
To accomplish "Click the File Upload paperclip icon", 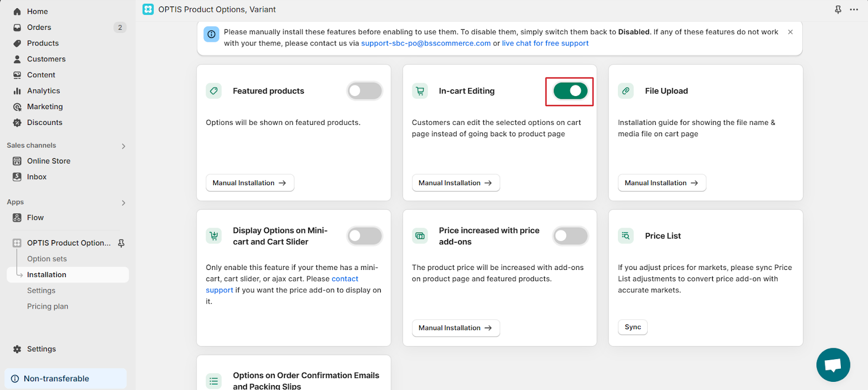I will click(626, 91).
